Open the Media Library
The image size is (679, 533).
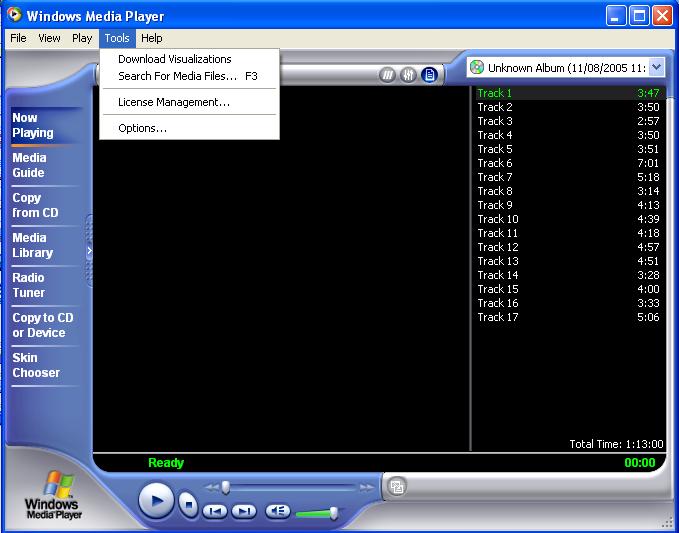point(45,245)
